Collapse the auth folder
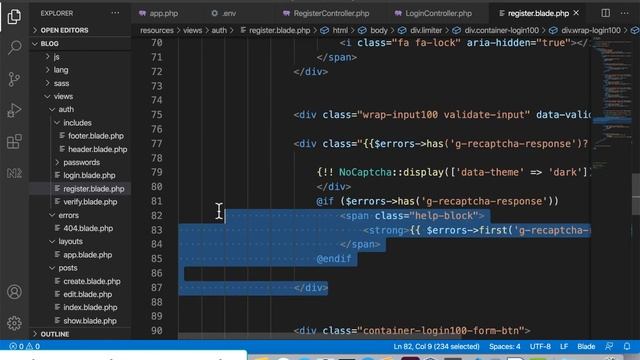The image size is (640, 360). [66, 109]
